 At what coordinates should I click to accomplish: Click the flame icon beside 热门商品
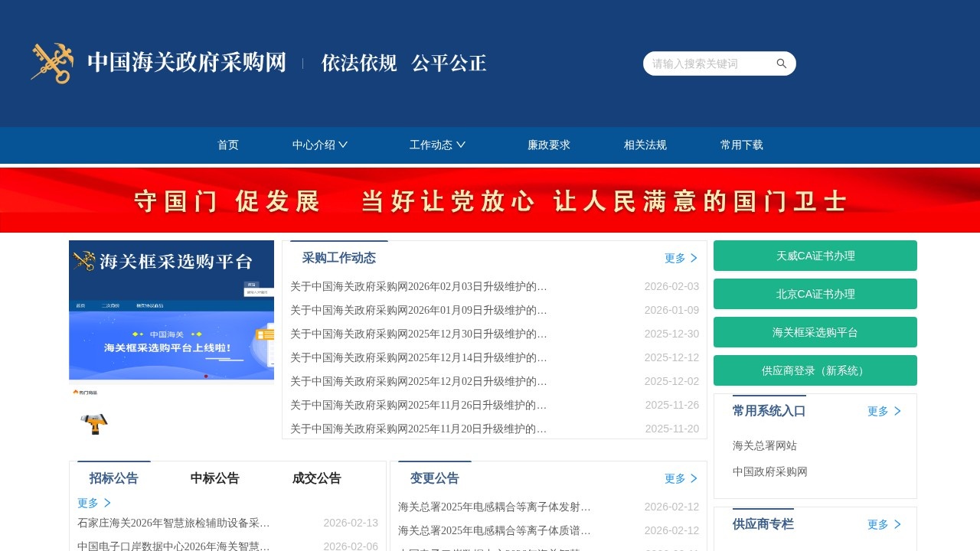click(76, 391)
